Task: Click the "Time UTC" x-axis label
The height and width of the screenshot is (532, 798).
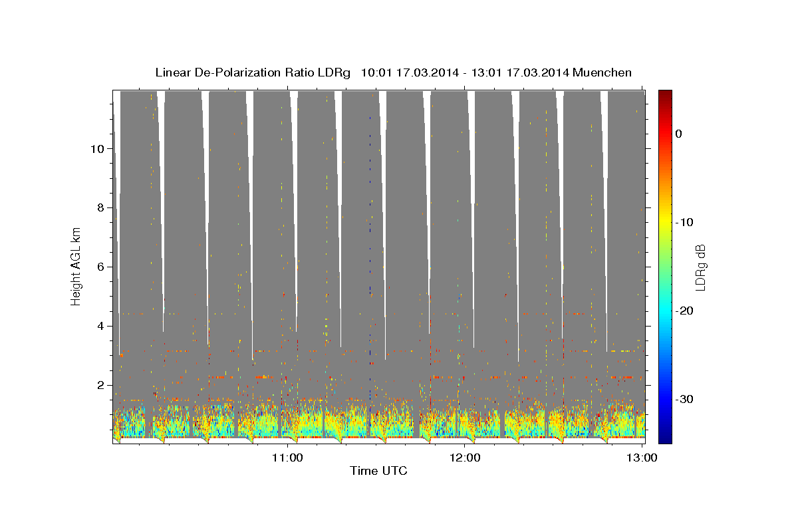Action: pyautogui.click(x=378, y=471)
